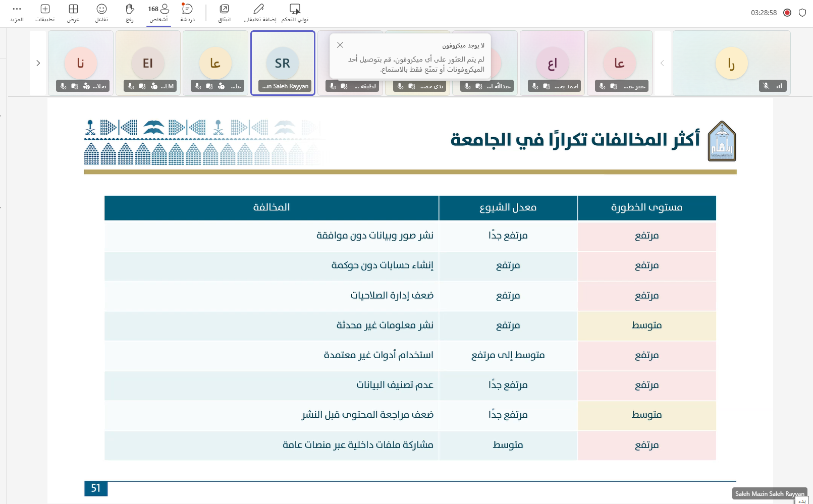The image size is (813, 504).
Task: Select the عا participant tile named عبير
Action: click(x=620, y=63)
